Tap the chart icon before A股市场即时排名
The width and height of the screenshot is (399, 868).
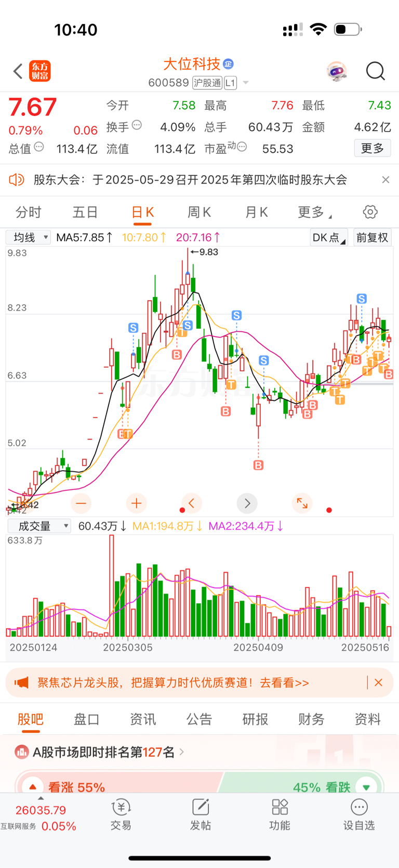22,752
